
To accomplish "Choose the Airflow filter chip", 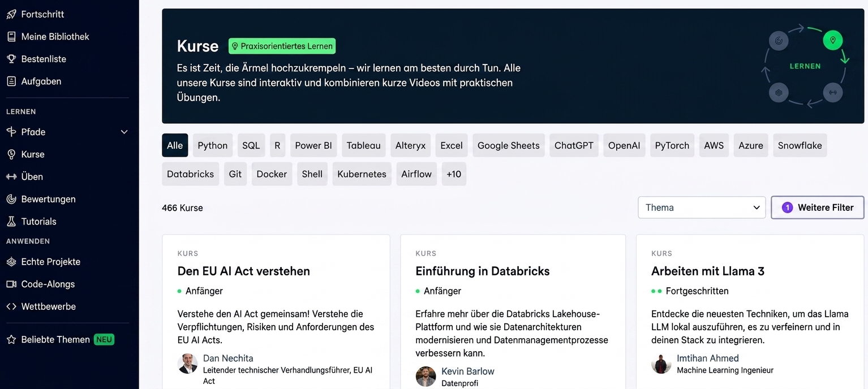I will (x=416, y=174).
